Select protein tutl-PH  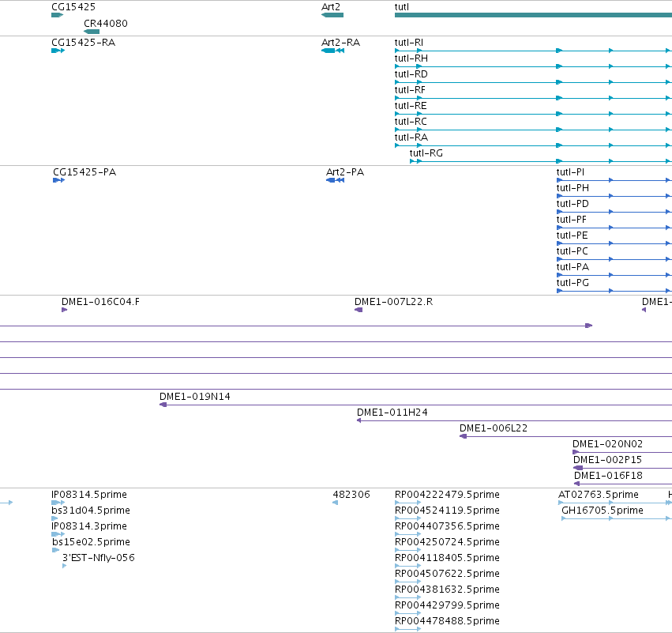point(573,188)
